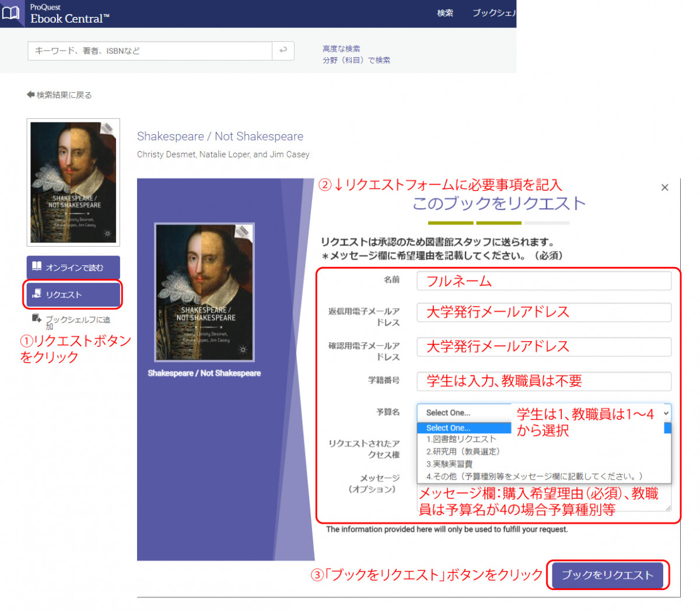This screenshot has width=700, height=611.
Task: Open the オンラインで読む read online button
Action: tap(73, 267)
